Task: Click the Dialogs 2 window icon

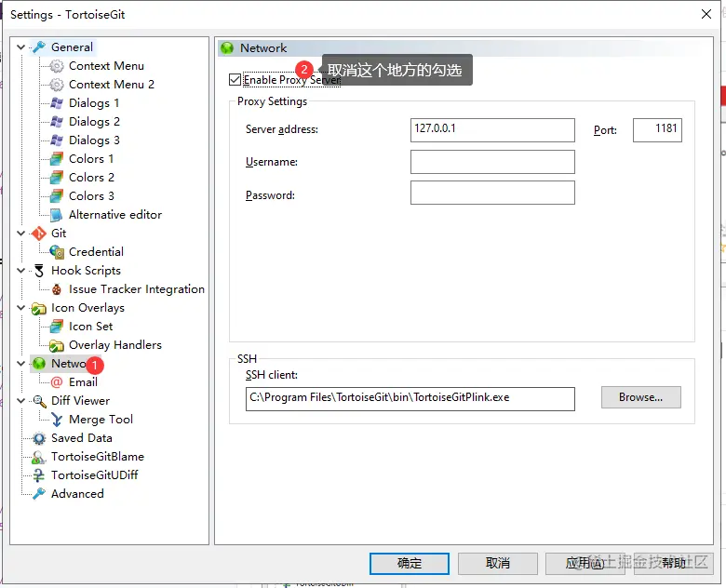Action: click(x=57, y=122)
